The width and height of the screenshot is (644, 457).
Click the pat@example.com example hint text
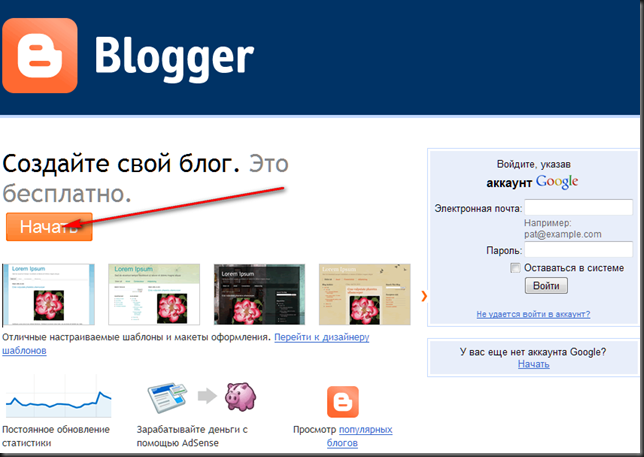563,234
